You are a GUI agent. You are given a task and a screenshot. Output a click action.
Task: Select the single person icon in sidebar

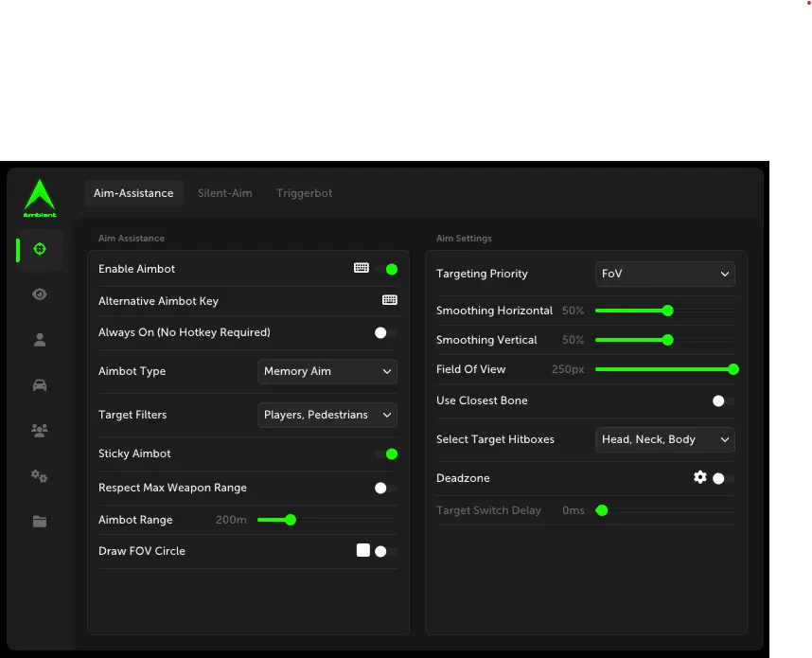click(x=40, y=340)
